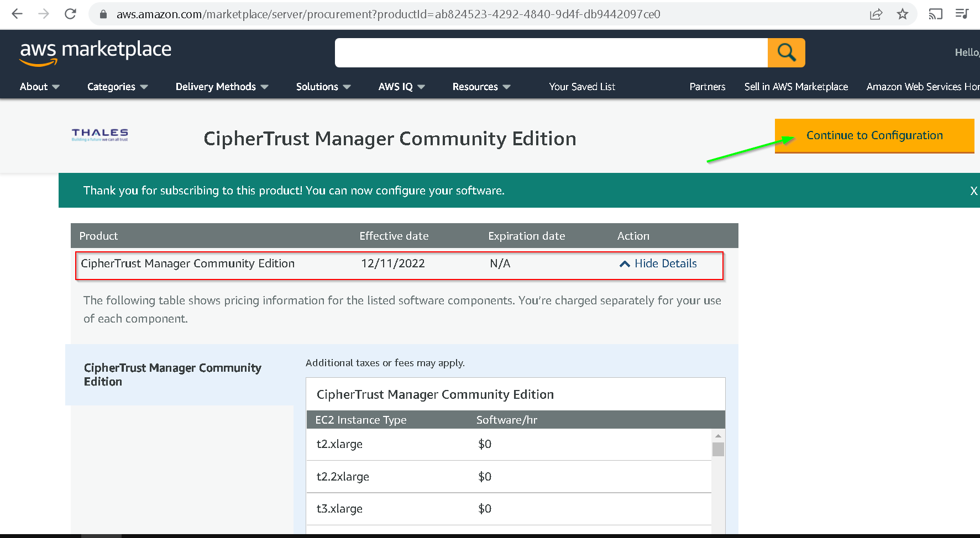The image size is (980, 538).
Task: Click the page title CipherTrust Manager Community Edition
Action: [390, 139]
